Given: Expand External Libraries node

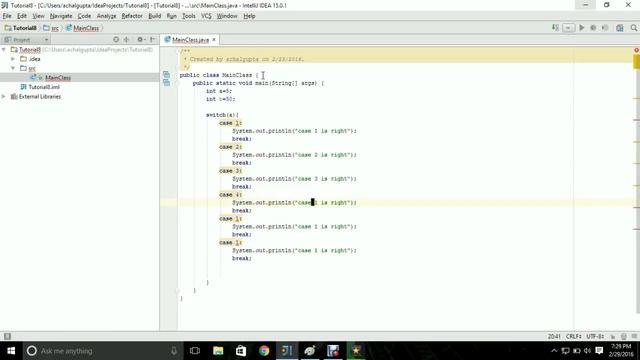Looking at the screenshot, I should point(4,96).
